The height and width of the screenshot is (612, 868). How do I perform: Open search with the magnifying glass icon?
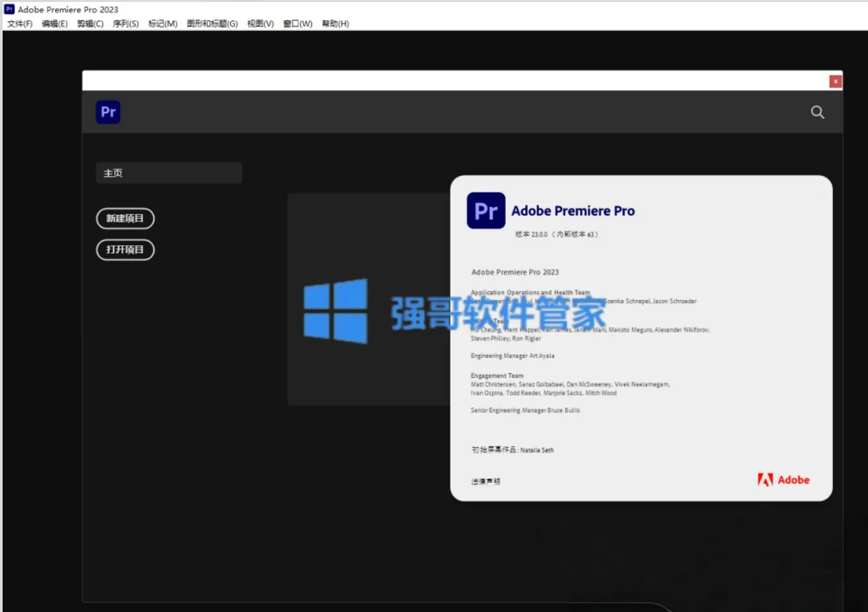pyautogui.click(x=817, y=112)
